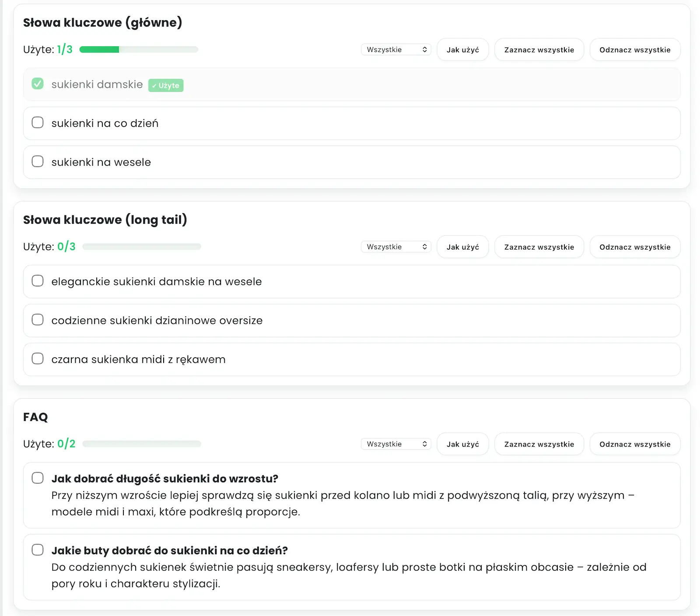The width and height of the screenshot is (700, 616).
Task: Expand the 'Wszystkie' dropdown in long tail section
Action: point(396,247)
